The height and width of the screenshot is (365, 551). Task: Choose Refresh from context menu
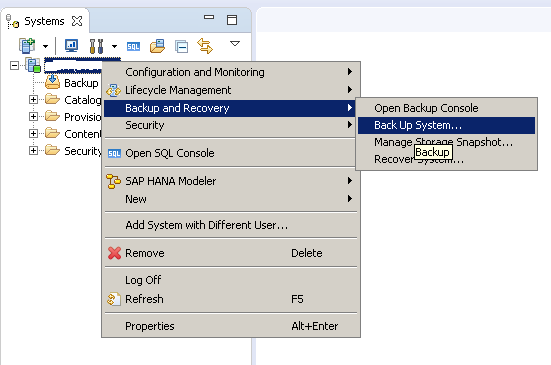click(x=231, y=299)
